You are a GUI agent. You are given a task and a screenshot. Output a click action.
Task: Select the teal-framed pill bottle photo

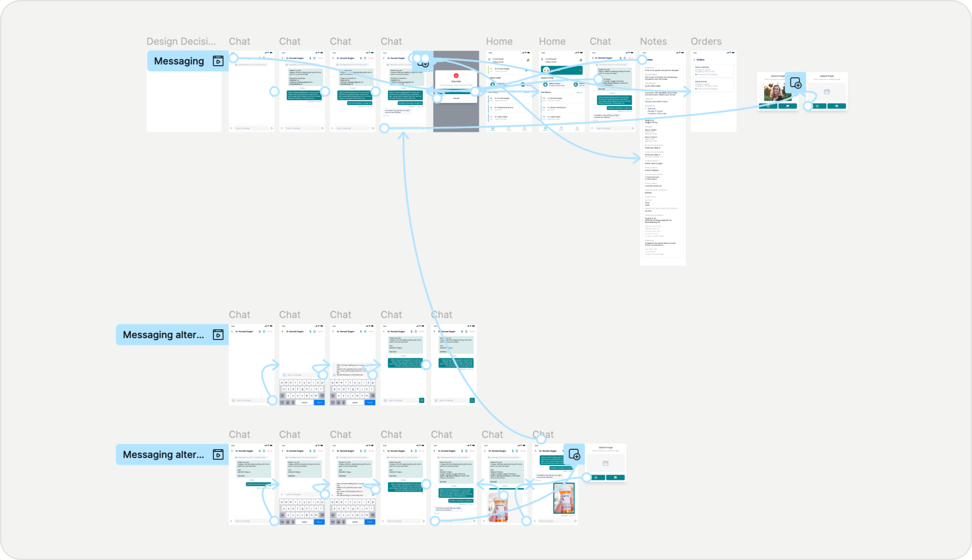point(564,498)
